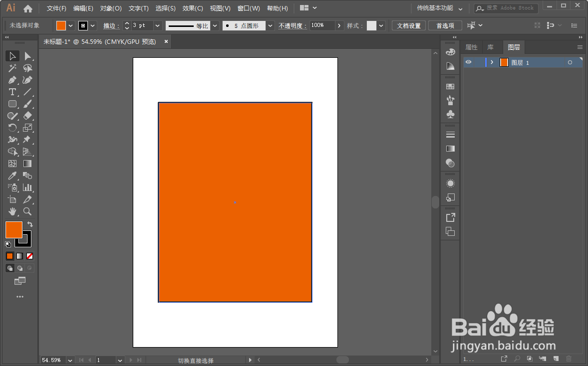Select the Blend tool
Viewport: 588px width, 366px height.
pos(27,176)
